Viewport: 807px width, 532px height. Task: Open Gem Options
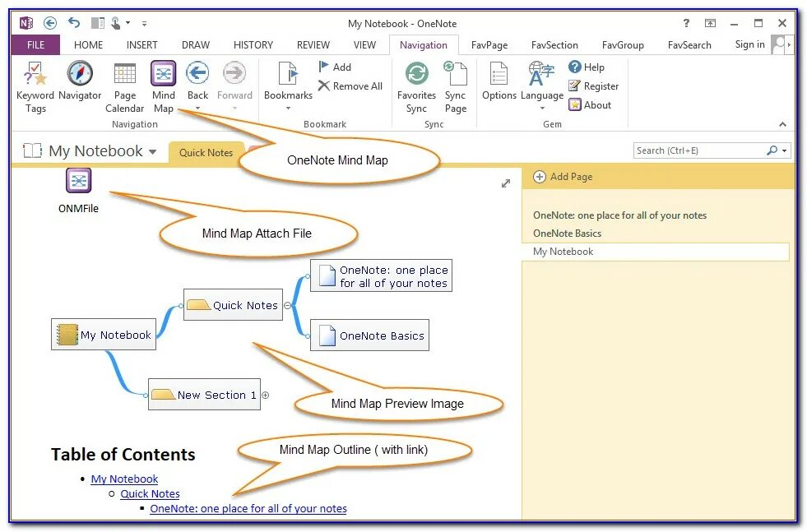[499, 81]
